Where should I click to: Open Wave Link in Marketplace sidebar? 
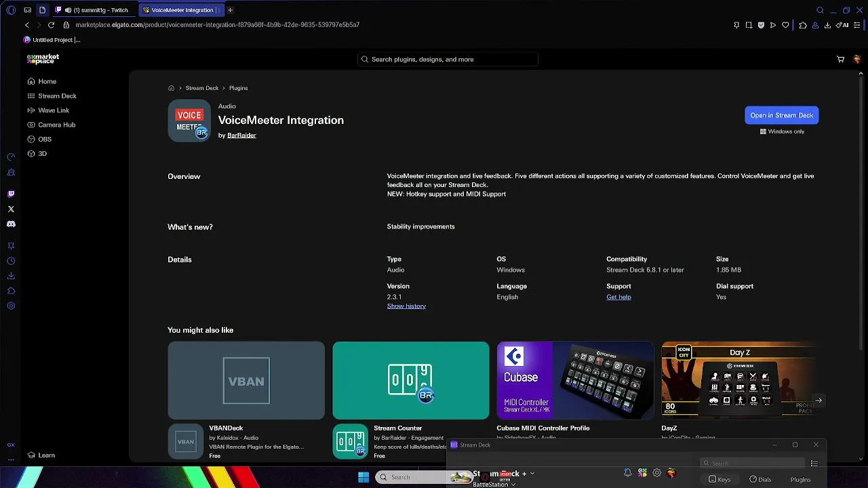click(48, 110)
